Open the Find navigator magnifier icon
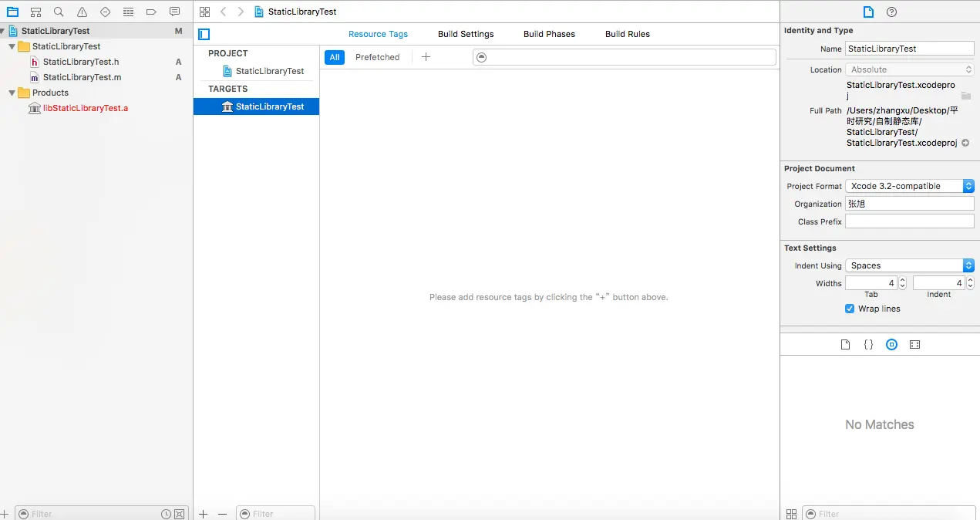This screenshot has height=520, width=980. [59, 12]
